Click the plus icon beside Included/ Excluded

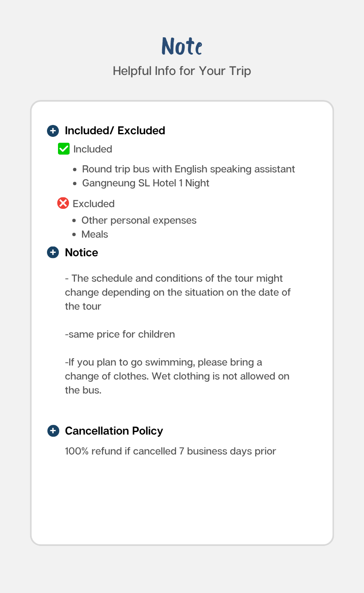click(x=53, y=131)
